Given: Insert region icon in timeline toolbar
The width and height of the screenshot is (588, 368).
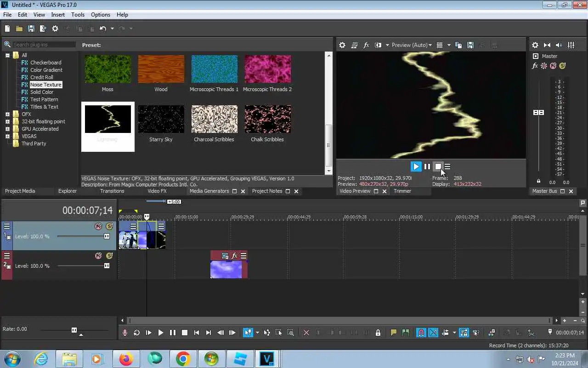Looking at the screenshot, I should tap(406, 333).
